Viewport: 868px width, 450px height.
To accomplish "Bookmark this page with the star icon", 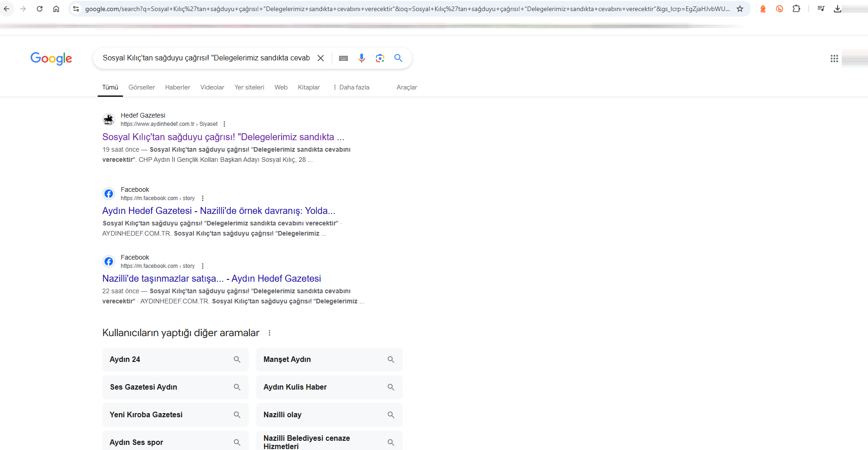I will (740, 9).
